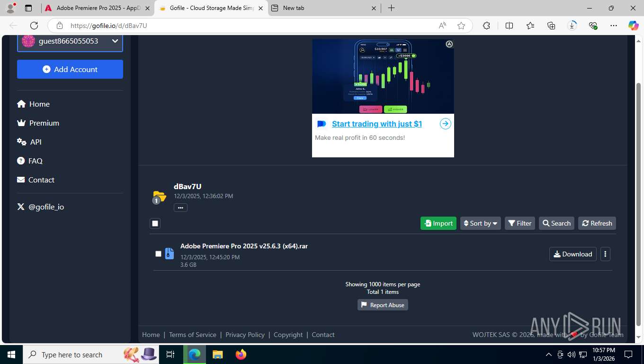Tick the select-all files checkbox
Screen dimensions: 644x364
pos(155,223)
